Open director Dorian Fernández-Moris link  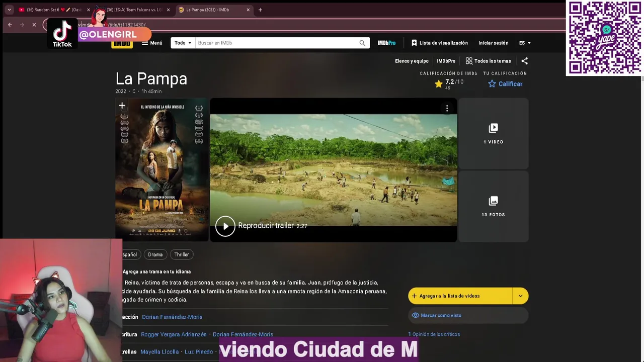[x=172, y=317]
